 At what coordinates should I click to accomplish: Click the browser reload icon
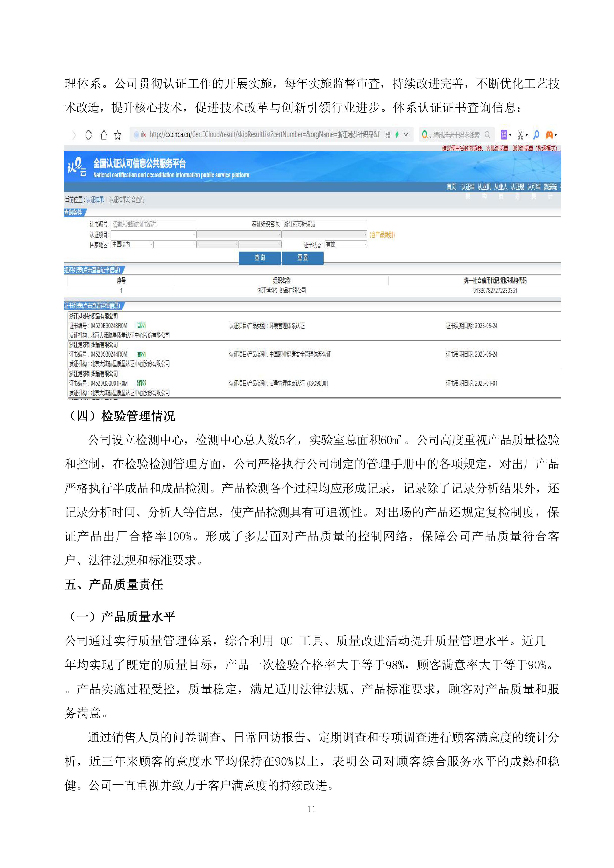point(88,135)
